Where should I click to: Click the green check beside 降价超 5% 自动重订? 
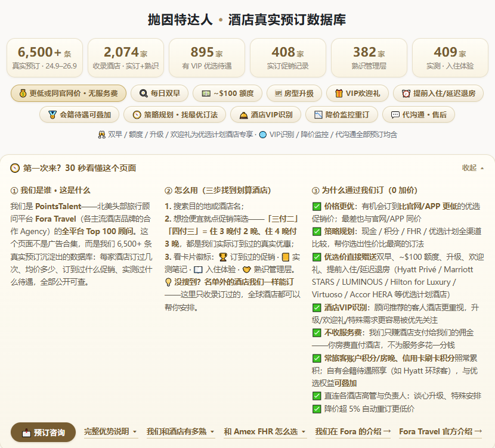317,409
